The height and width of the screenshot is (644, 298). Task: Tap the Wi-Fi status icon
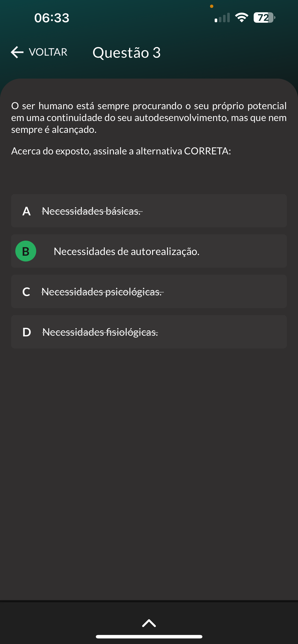(241, 18)
